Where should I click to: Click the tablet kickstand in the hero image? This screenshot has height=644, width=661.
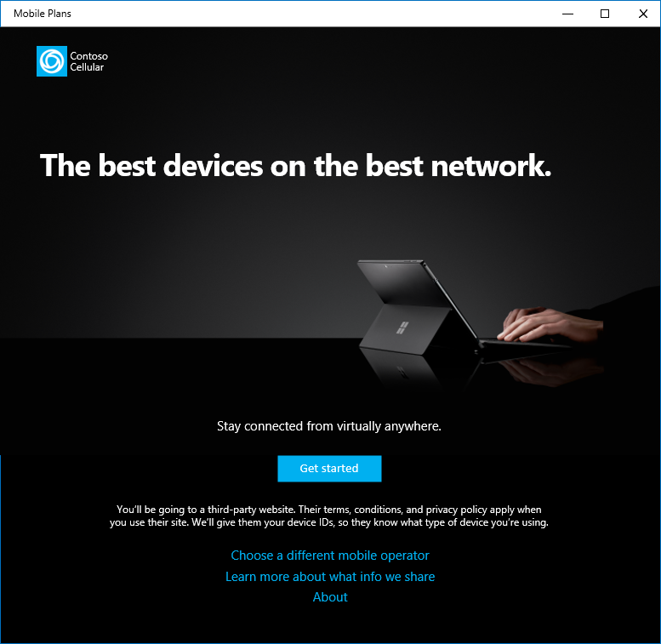tap(404, 329)
